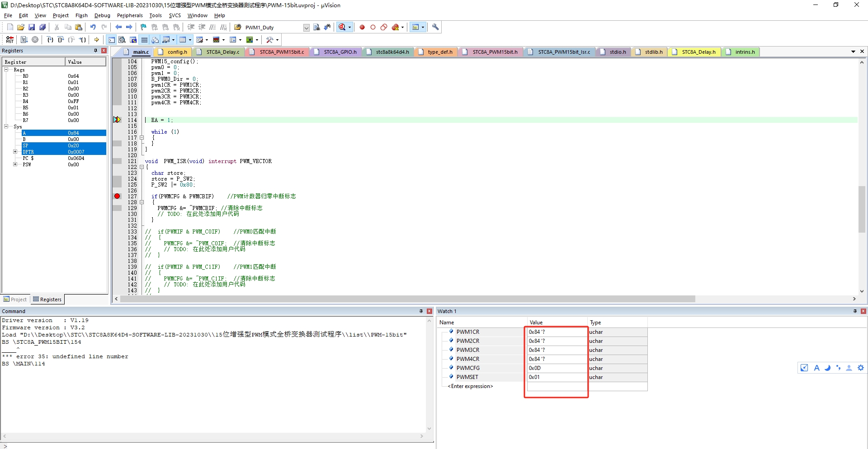Viewport: 868px width, 449px height.
Task: Click the Run icon in debug toolbar
Action: click(x=24, y=40)
